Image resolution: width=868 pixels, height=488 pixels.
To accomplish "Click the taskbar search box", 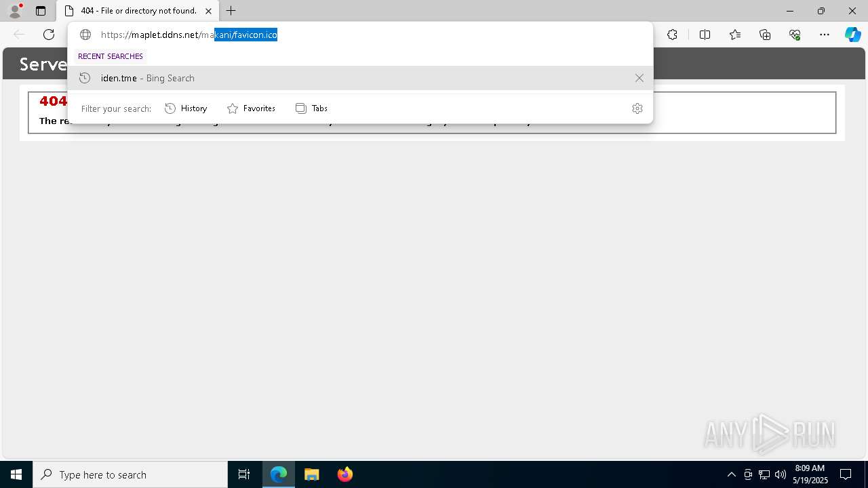I will (130, 474).
